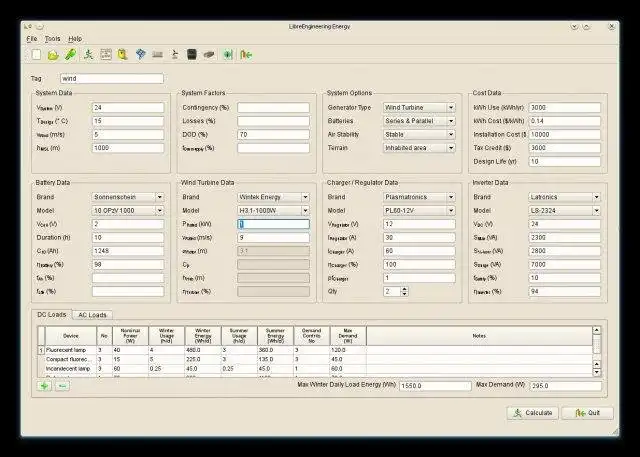Click the blue solar panel toolbar icon
Screen dimensions: 640x457
tap(140, 54)
